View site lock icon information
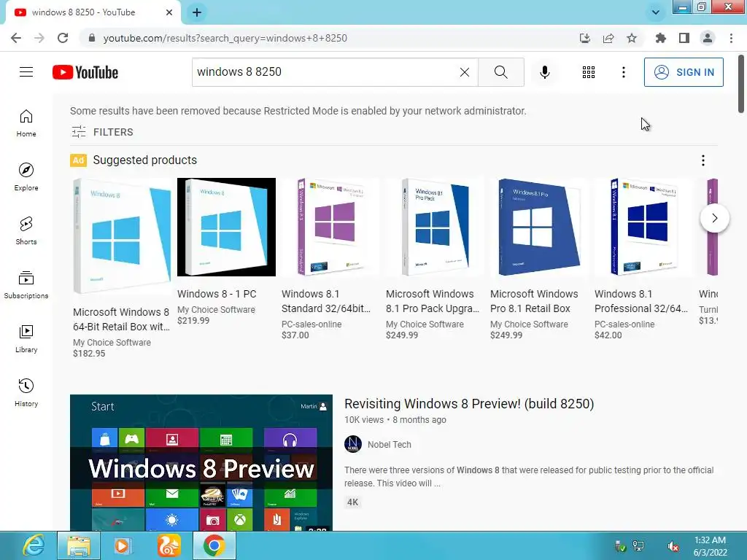Screen dimensions: 747x560 click(x=92, y=38)
